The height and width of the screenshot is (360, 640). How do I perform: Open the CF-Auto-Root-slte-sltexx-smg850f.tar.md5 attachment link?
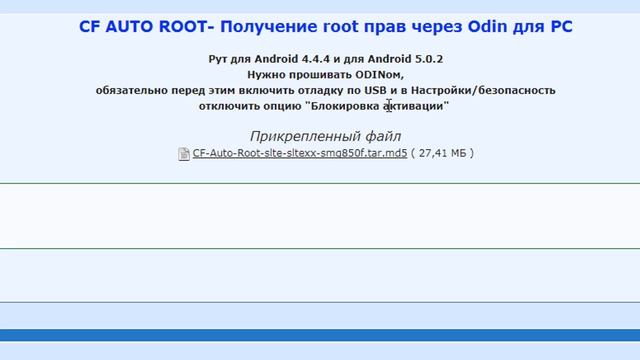300,153
